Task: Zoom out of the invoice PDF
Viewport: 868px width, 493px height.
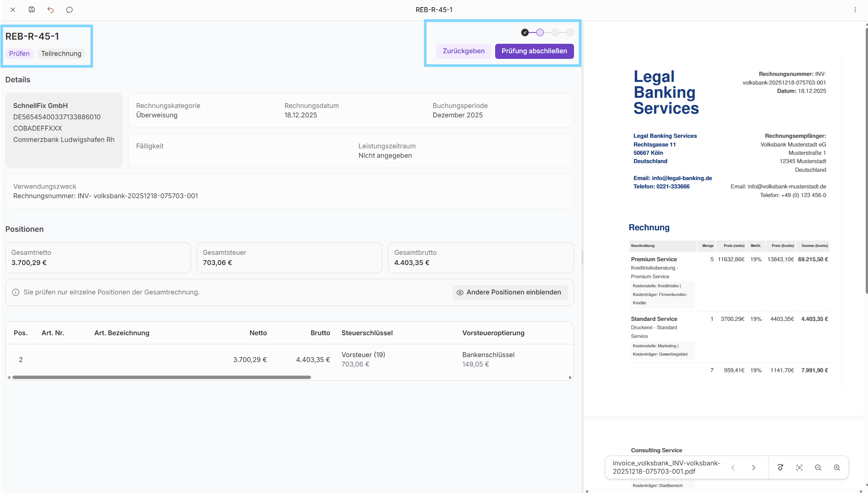Action: (x=818, y=467)
